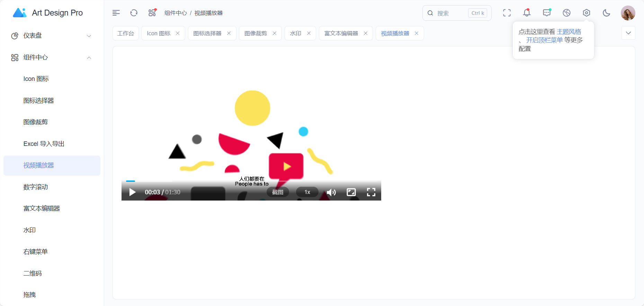Open 拖拽 in sidebar
Viewport: 644px width, 306px height.
pyautogui.click(x=52, y=295)
